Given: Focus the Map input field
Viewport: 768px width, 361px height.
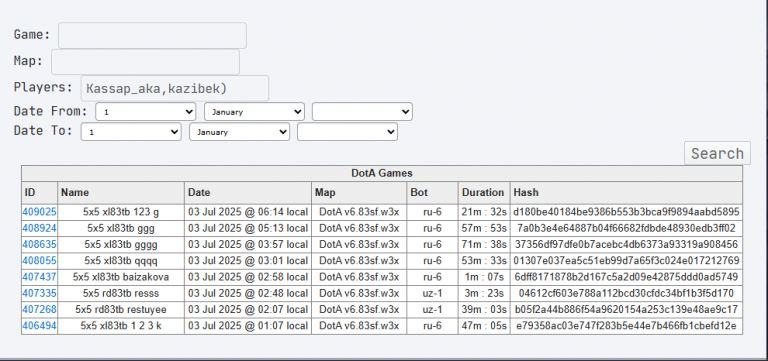Looking at the screenshot, I should 145,62.
